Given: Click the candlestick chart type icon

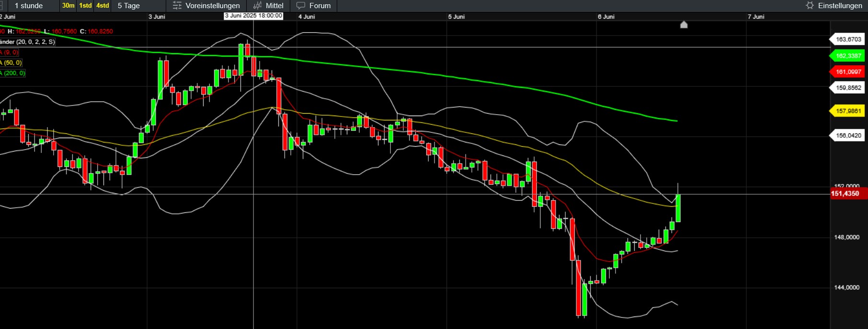Looking at the screenshot, I should point(258,6).
